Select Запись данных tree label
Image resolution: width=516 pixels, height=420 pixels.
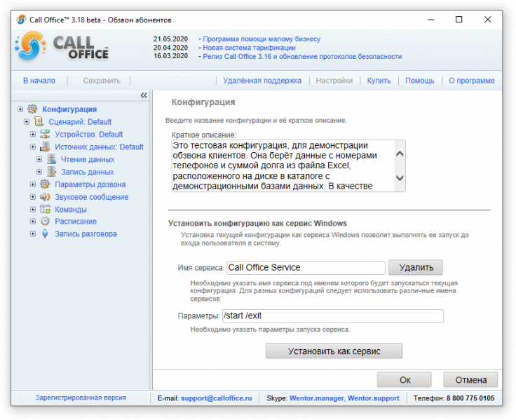pos(88,172)
